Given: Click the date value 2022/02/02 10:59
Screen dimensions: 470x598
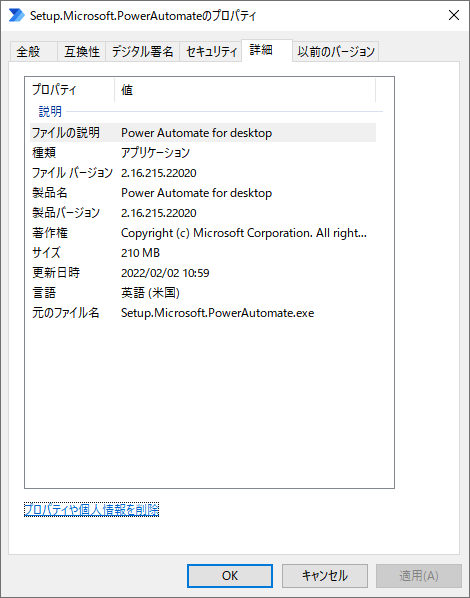Looking at the screenshot, I should [x=165, y=273].
